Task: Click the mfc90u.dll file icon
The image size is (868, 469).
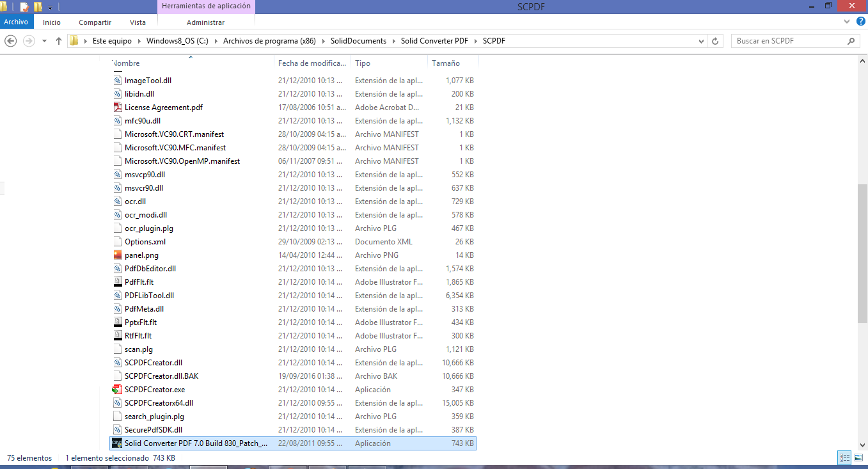Action: [x=117, y=121]
